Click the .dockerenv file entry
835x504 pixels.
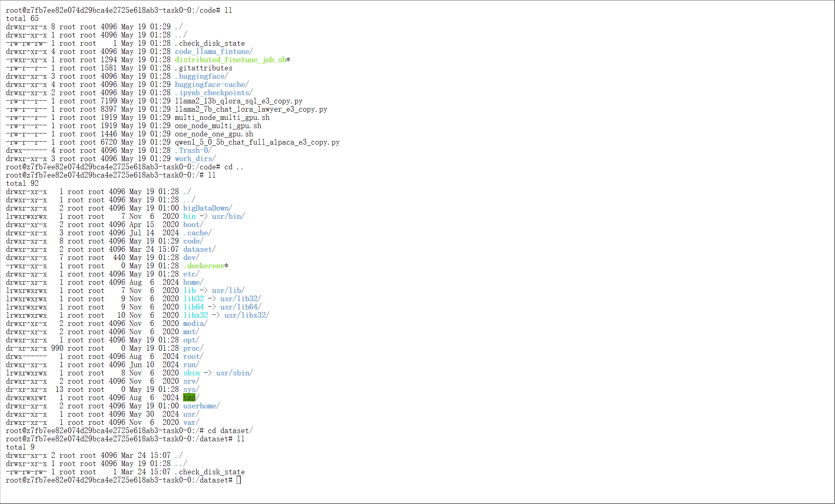(204, 266)
